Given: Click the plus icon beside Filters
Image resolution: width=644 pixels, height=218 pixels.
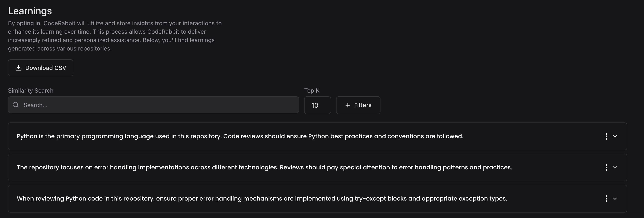Looking at the screenshot, I should tap(347, 105).
